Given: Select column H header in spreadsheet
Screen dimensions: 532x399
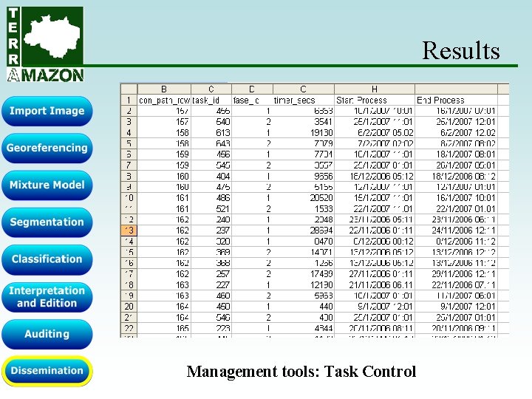Looking at the screenshot, I should point(374,89).
